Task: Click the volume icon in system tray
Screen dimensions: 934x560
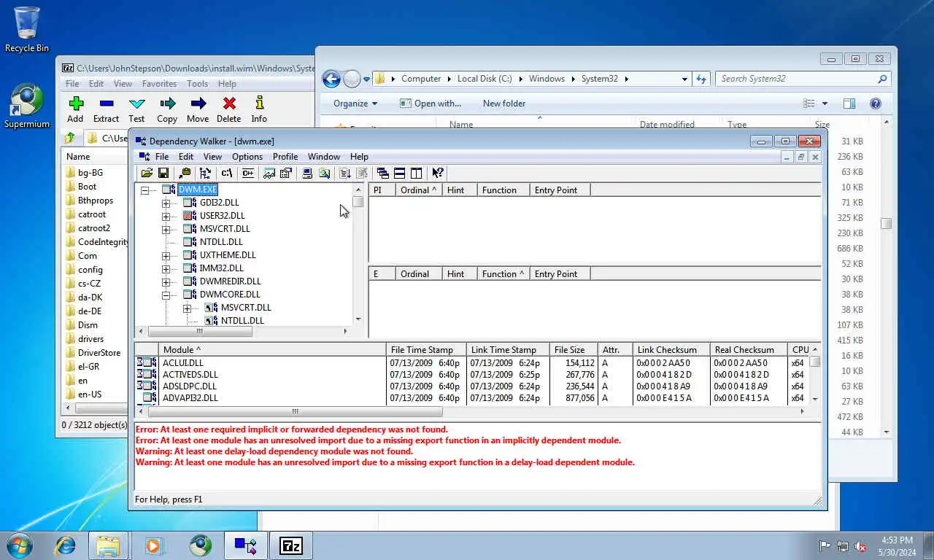Action: [860, 546]
